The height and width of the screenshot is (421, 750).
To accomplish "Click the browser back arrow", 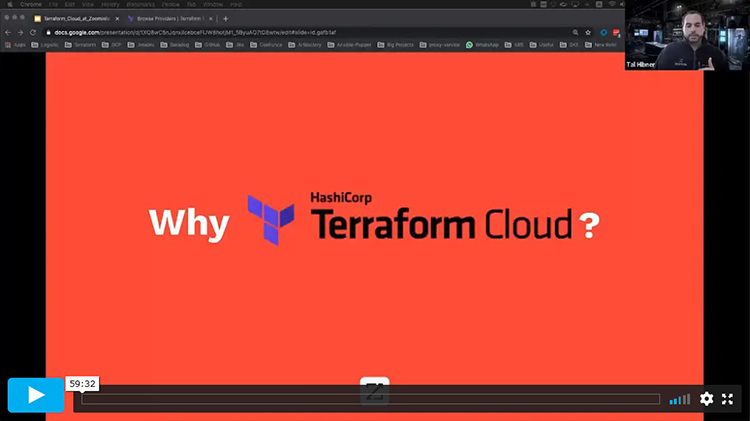I will (x=8, y=32).
